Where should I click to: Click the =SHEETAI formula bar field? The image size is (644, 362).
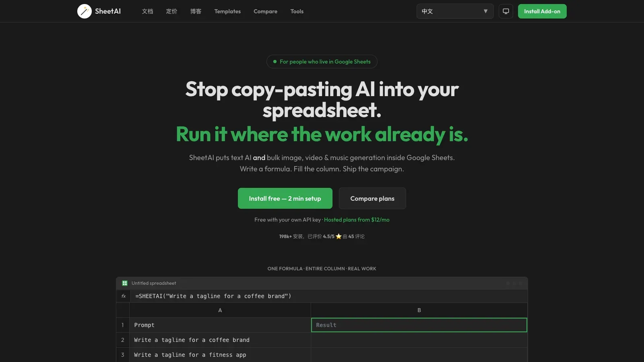point(328,296)
